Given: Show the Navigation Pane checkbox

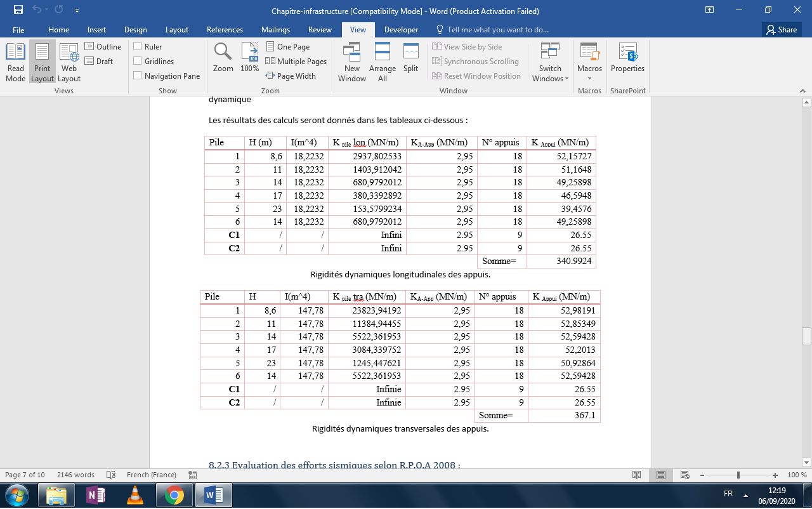Looking at the screenshot, I should point(167,76).
